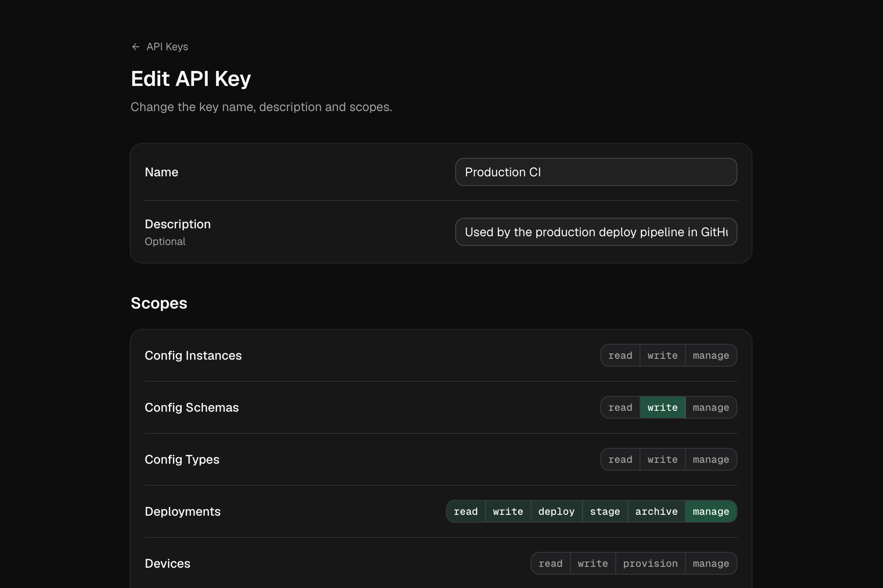Toggle write scope for Config Types
Viewport: 883px width, 588px height.
tap(662, 459)
